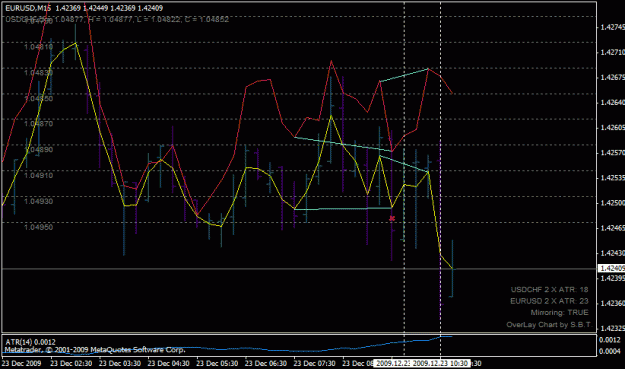Click the 1.42710 level on price scale

pos(612,52)
